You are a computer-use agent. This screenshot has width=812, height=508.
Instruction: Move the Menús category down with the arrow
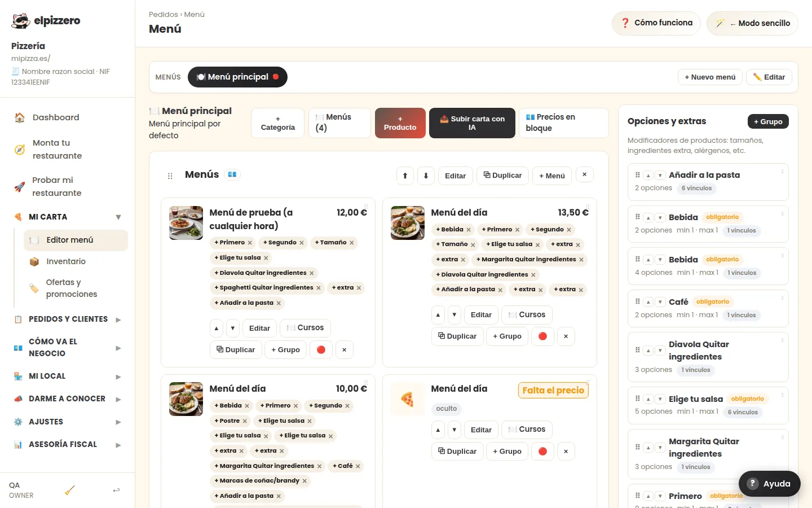[x=426, y=176]
